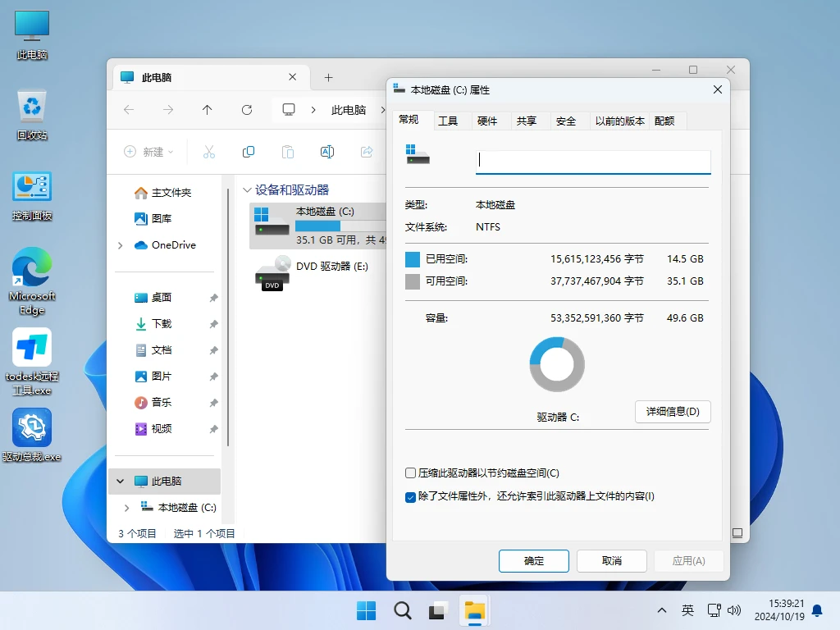
Task: Click the 确定 button
Action: (533, 561)
